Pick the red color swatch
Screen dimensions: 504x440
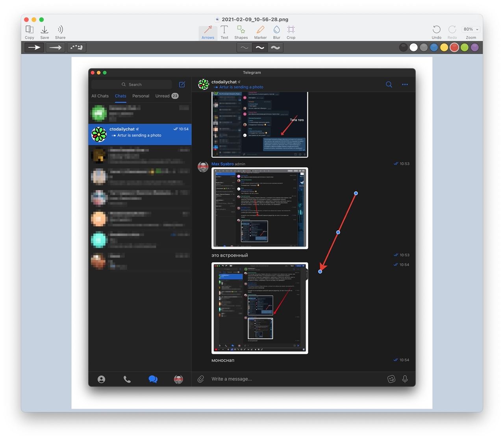(454, 48)
